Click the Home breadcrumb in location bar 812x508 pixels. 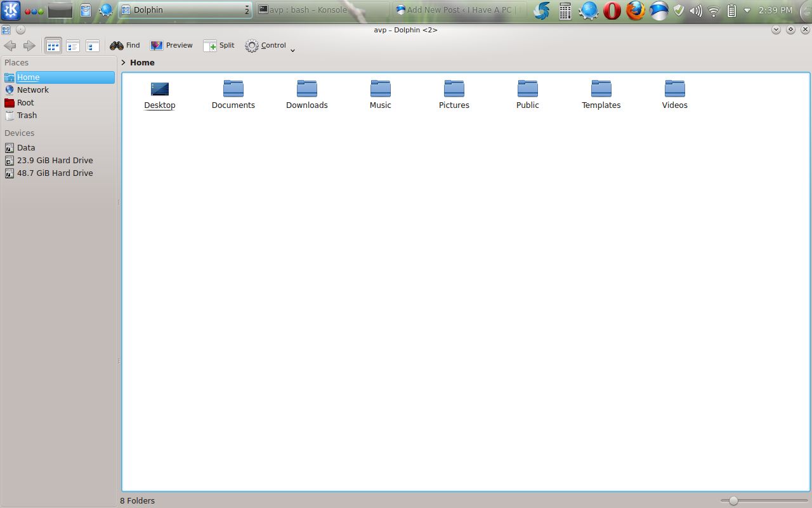click(x=142, y=62)
